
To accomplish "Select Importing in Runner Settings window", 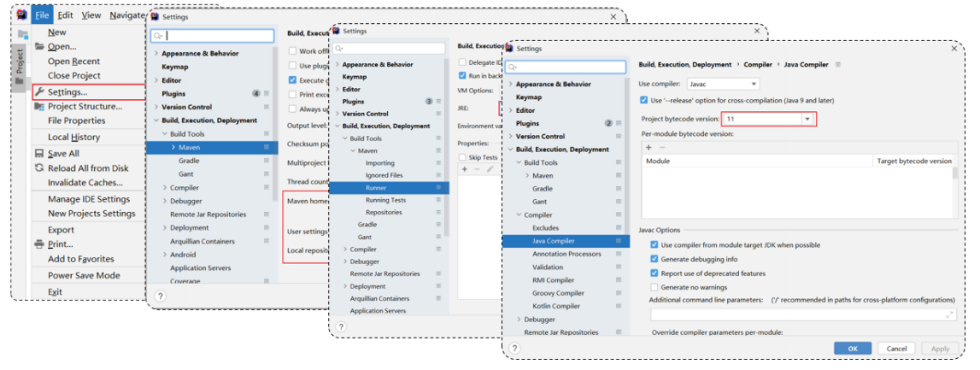I will [380, 162].
